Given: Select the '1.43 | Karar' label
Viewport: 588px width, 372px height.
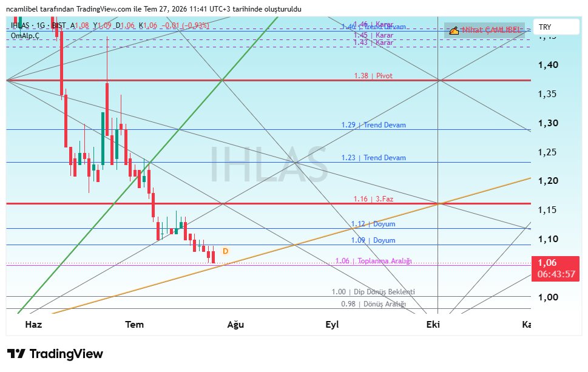Looking at the screenshot, I should [x=374, y=42].
